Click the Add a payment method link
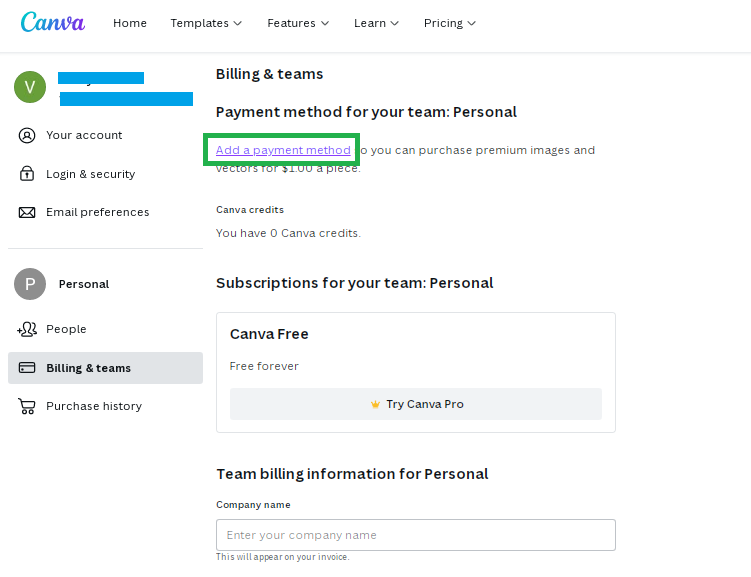Screen dimensions: 751x577 [x=283, y=150]
